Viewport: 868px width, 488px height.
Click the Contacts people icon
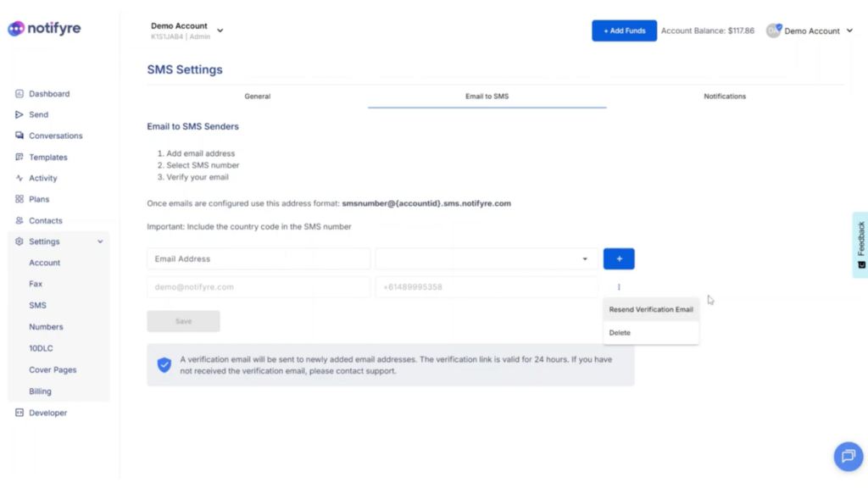tap(19, 220)
